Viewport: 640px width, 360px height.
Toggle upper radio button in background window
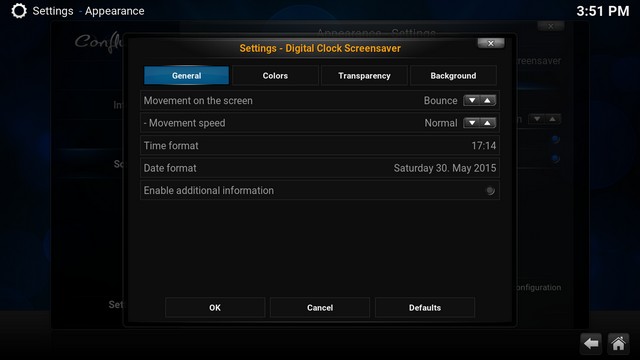(555, 140)
